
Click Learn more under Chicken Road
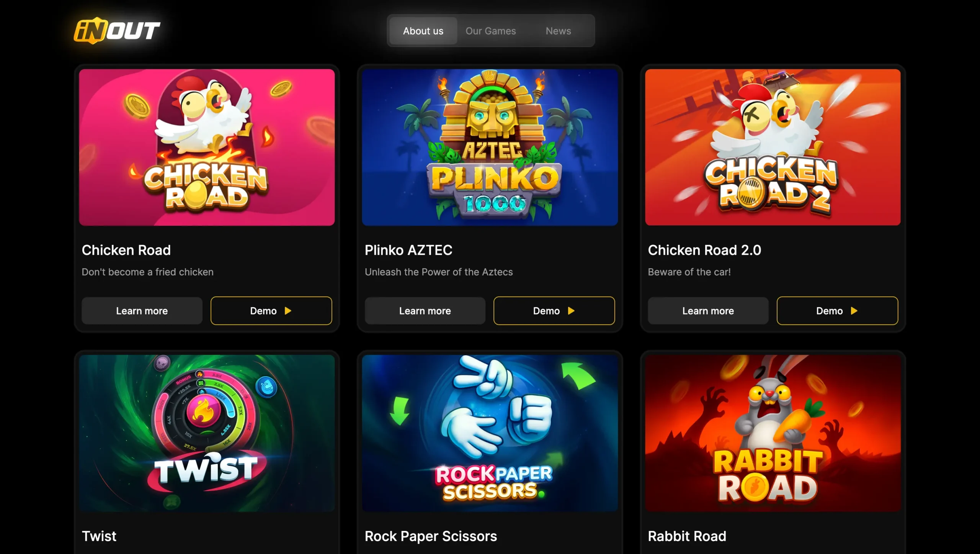pos(142,311)
